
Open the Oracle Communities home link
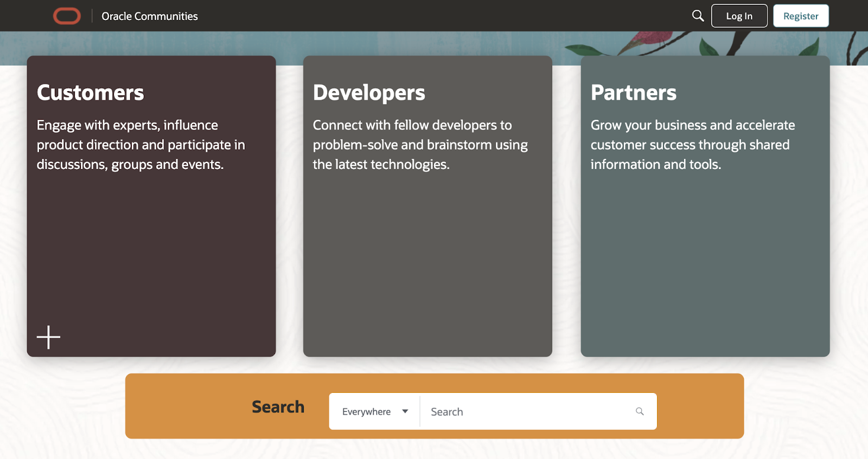150,16
